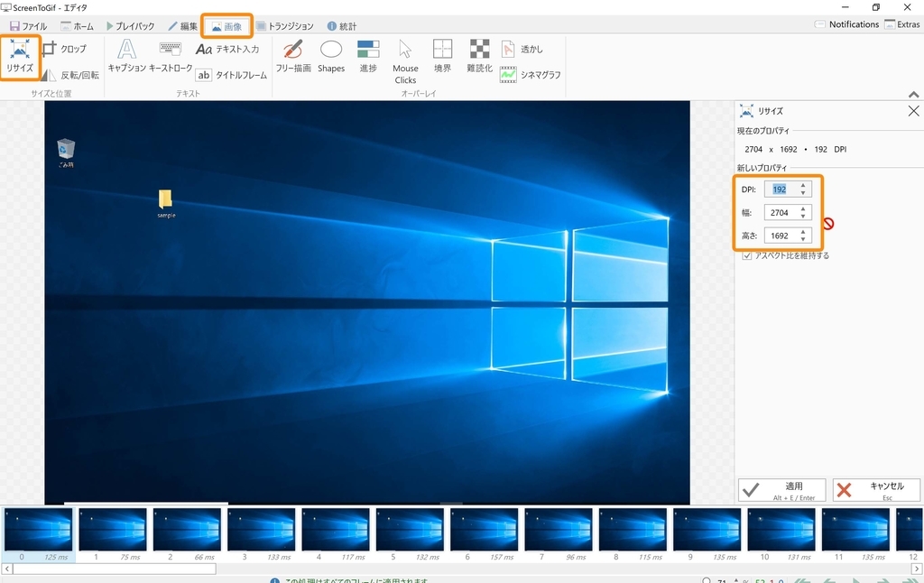Select the クロップ (Crop) tool
The image size is (924, 583).
point(65,49)
